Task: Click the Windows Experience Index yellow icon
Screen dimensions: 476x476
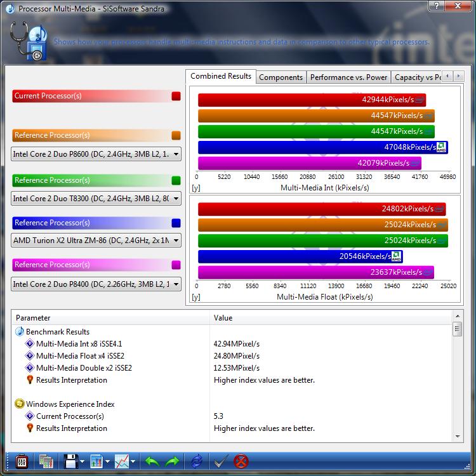Action: pos(20,404)
